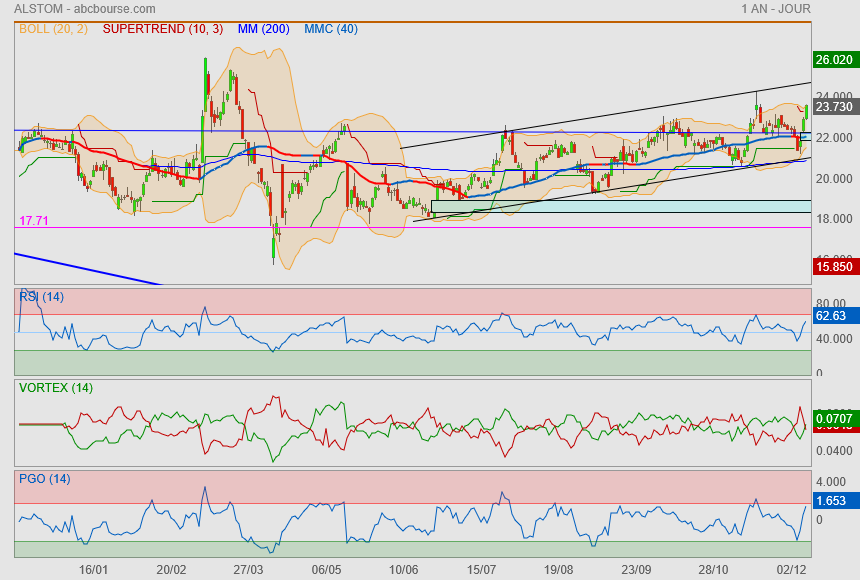Viewport: 860px width, 580px height.
Task: Select the MM (200) moving average label
Action: tap(263, 29)
